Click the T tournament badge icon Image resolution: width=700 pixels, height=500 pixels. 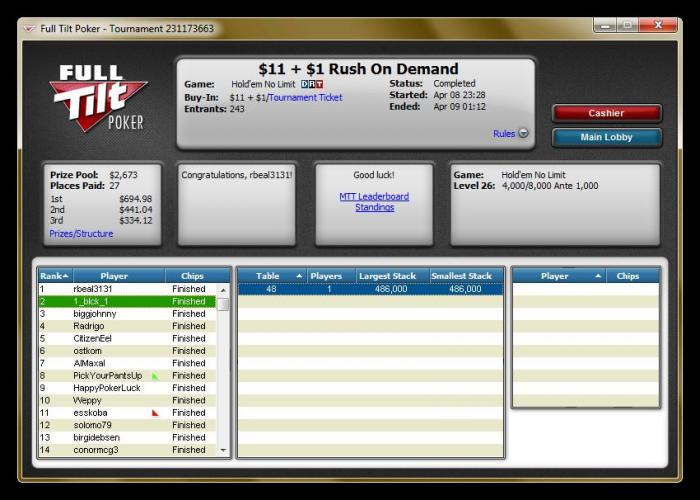click(320, 84)
